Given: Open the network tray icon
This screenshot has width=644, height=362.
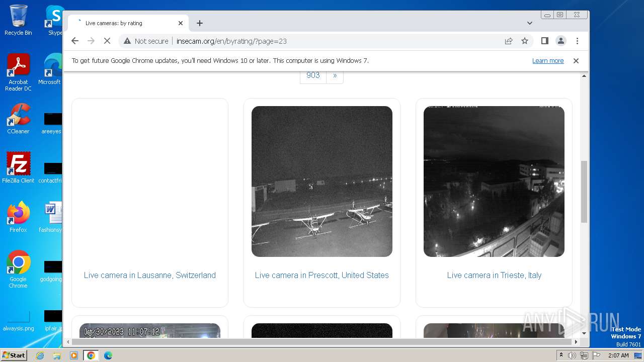Looking at the screenshot, I should (584, 355).
